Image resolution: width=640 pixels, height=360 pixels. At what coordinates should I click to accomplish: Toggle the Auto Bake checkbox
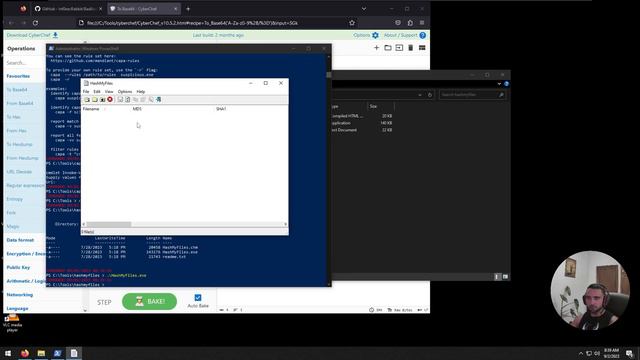coord(198,298)
